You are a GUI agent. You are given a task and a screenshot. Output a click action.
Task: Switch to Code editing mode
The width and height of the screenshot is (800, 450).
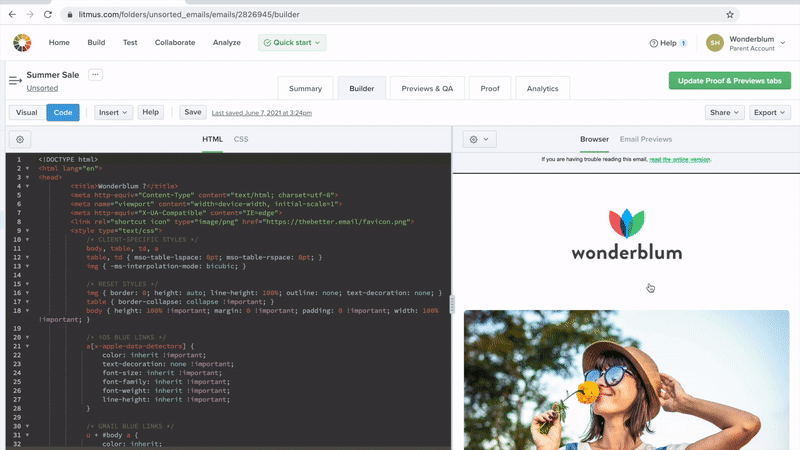(62, 113)
